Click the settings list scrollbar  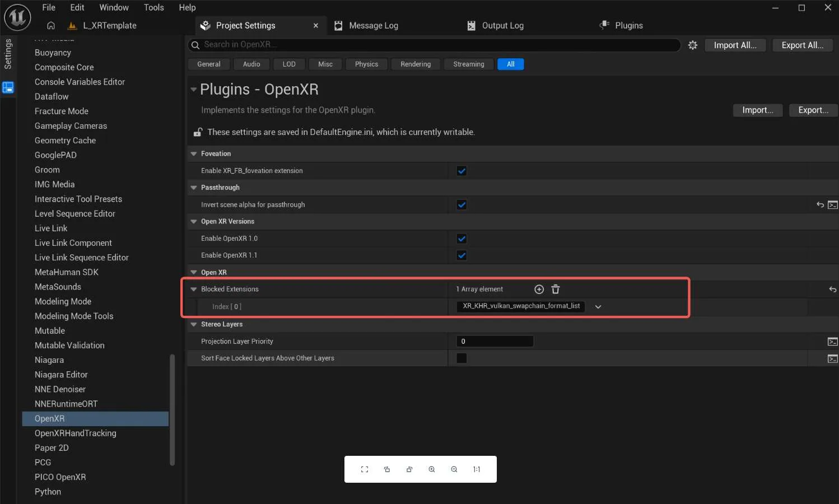pyautogui.click(x=173, y=410)
